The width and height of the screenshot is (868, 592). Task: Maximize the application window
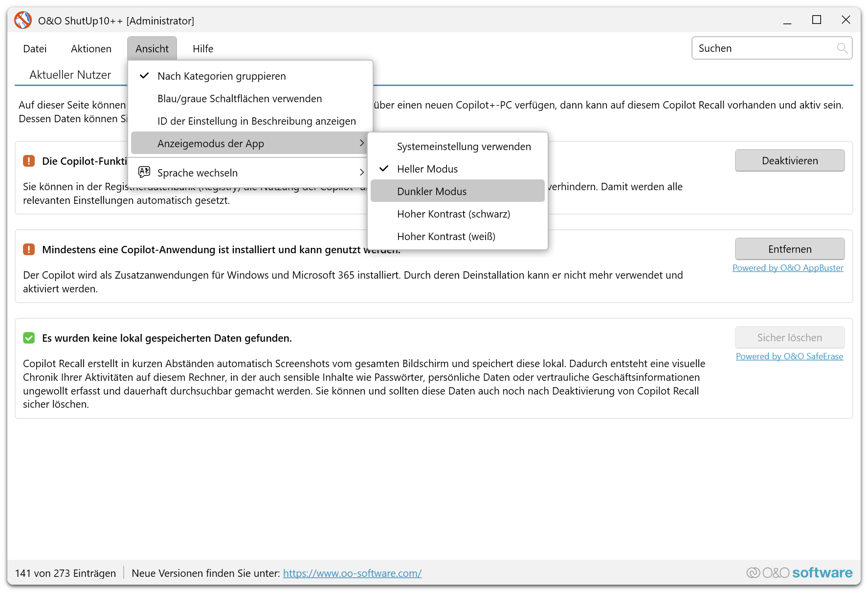(816, 20)
